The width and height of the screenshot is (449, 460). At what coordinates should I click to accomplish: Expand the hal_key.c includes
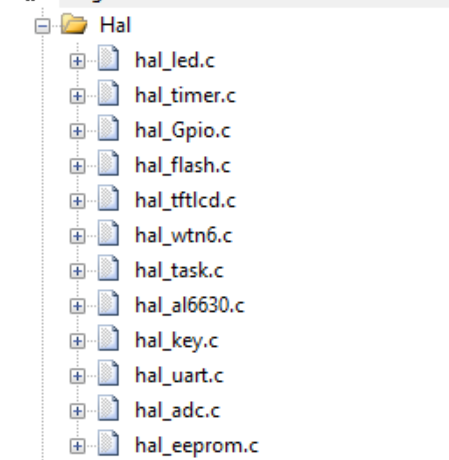[x=77, y=341]
